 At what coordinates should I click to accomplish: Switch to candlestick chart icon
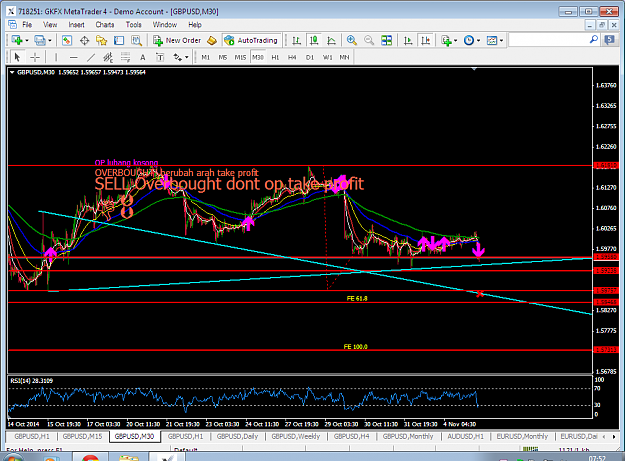click(x=314, y=40)
